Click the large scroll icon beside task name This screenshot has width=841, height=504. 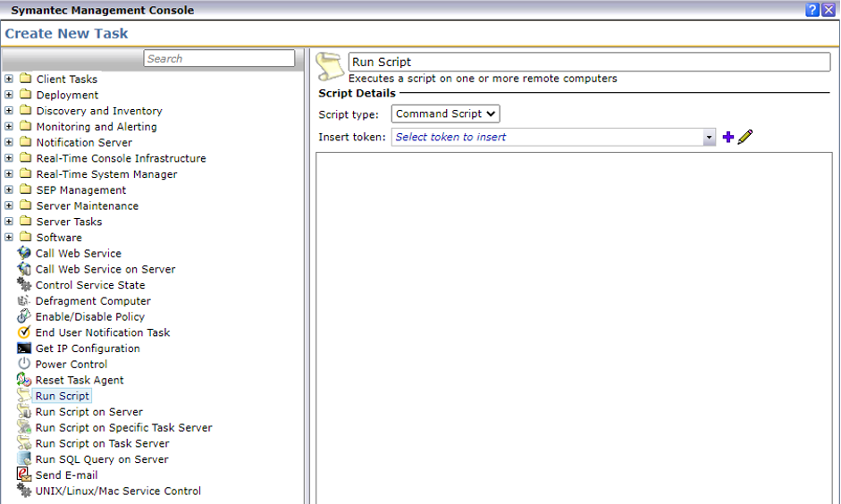pos(330,66)
